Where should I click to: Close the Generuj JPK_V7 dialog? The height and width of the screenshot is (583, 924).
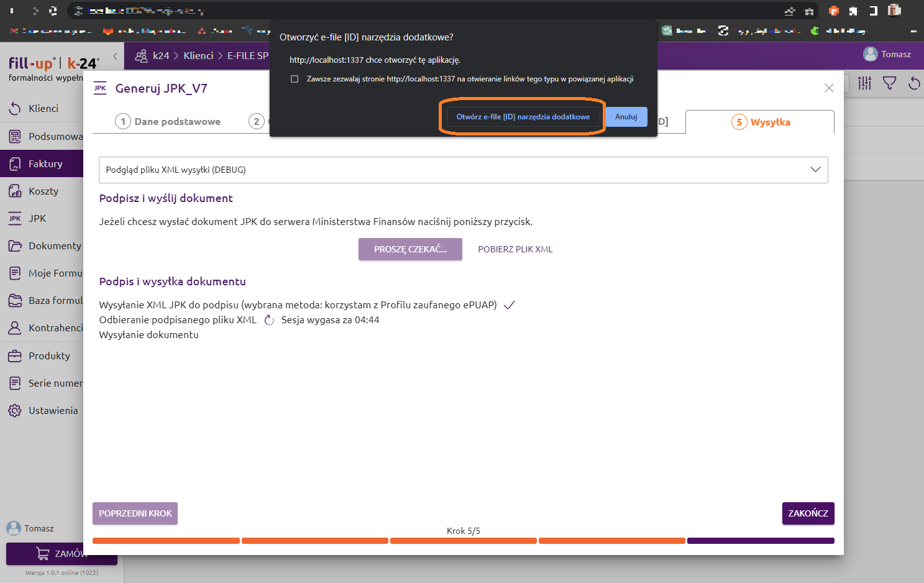pos(829,88)
